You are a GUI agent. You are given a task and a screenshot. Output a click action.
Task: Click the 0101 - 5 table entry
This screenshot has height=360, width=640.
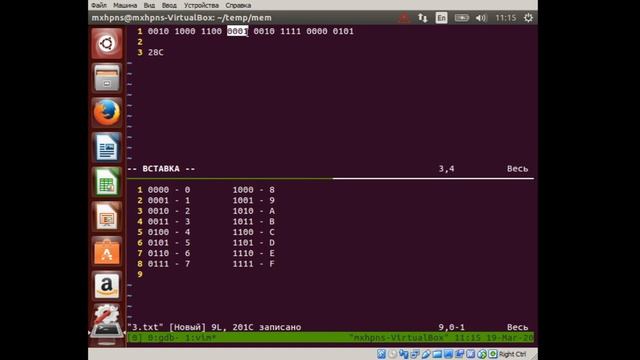[169, 243]
